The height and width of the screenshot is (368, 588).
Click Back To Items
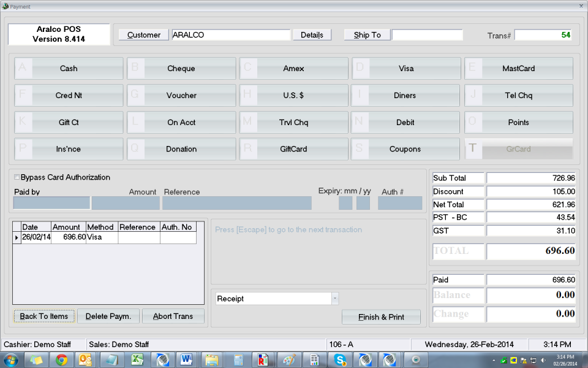pyautogui.click(x=43, y=316)
